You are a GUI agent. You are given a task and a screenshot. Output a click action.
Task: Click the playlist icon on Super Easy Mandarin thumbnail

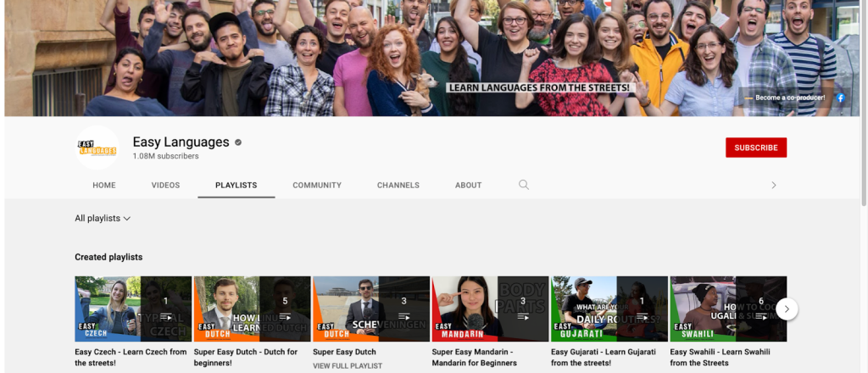click(x=523, y=317)
